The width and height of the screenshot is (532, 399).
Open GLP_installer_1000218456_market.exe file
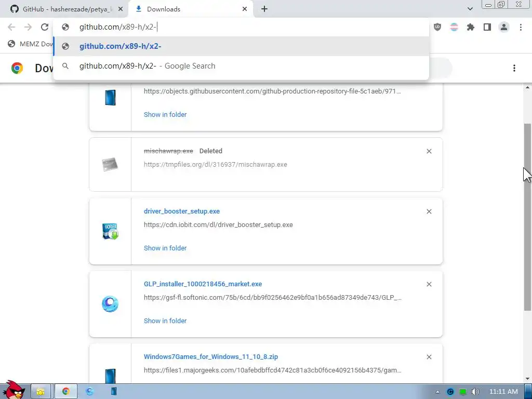[203, 284]
